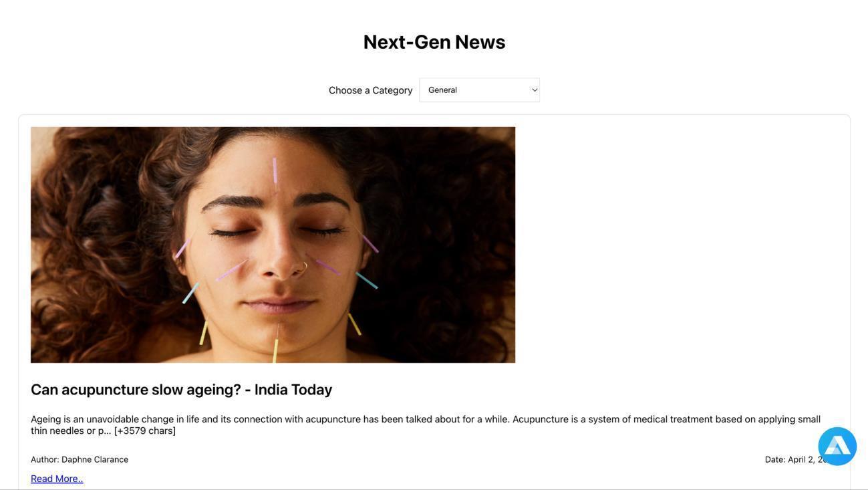868x490 pixels.
Task: Click the Author: Daphne Clarance text
Action: 80,459
